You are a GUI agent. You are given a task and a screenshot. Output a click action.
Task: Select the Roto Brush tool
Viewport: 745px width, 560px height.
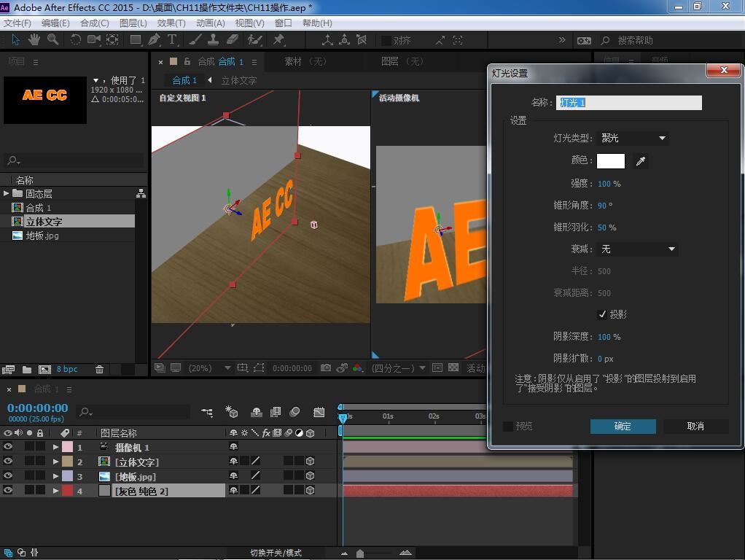pos(255,40)
